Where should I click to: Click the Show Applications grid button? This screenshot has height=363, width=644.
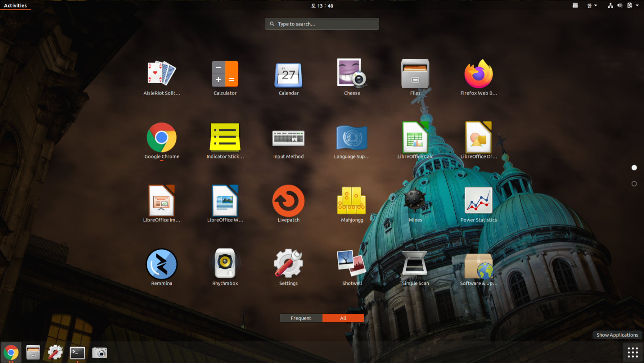tap(633, 352)
